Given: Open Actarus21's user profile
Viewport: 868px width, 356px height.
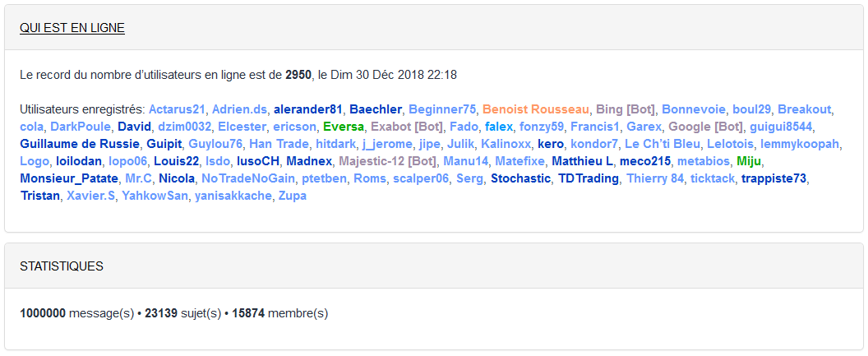Looking at the screenshot, I should pyautogui.click(x=177, y=109).
